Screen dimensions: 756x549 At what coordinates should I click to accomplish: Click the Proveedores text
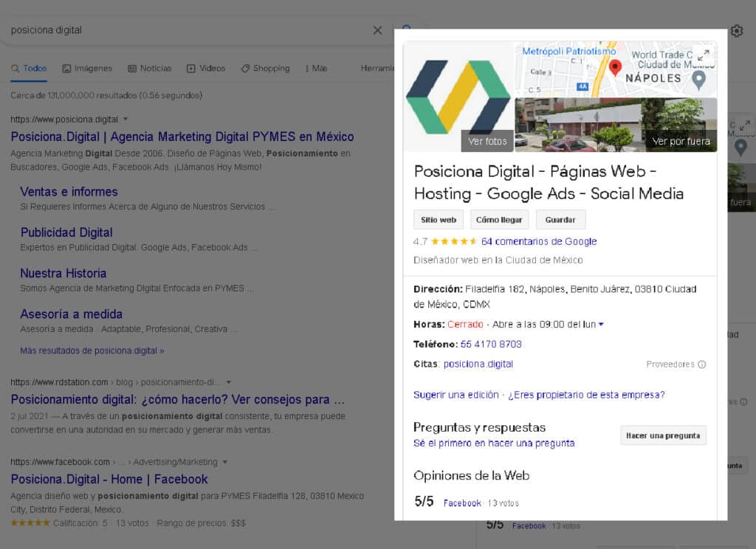670,365
